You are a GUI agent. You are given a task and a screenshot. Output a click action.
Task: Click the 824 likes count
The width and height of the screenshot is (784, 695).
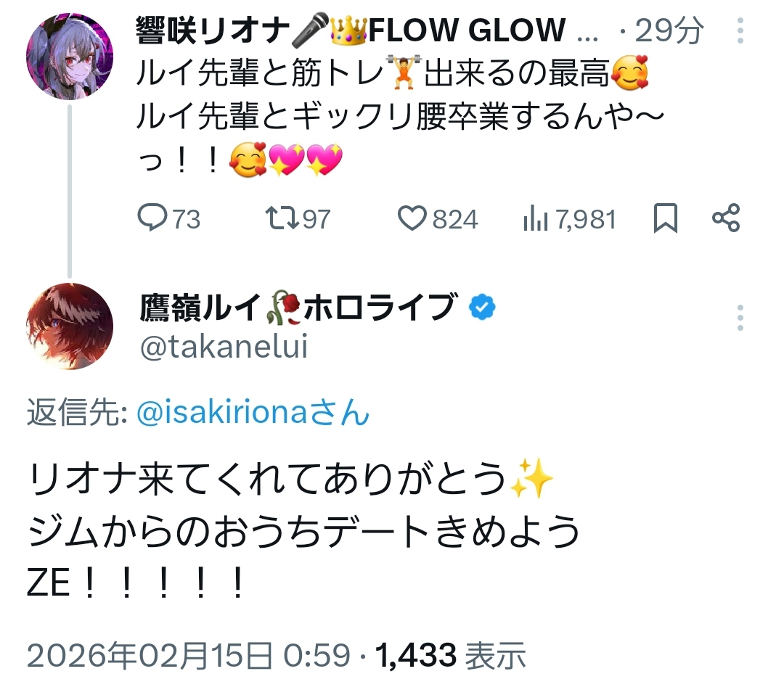(455, 219)
